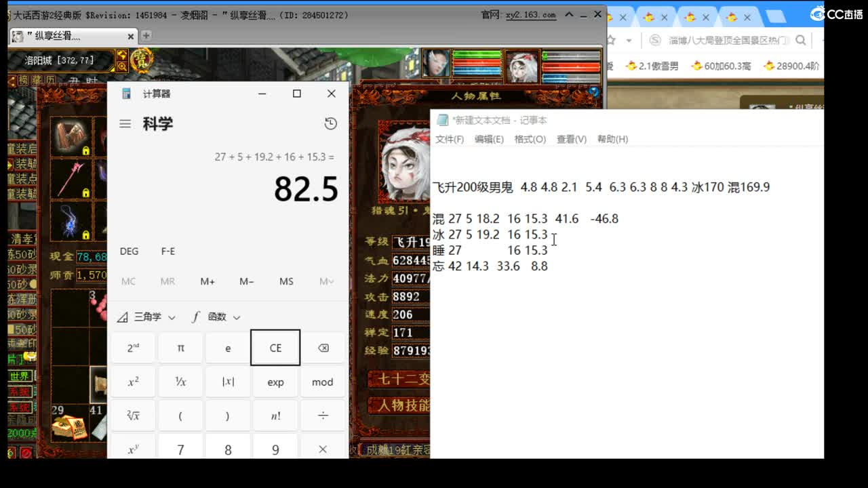868x488 pixels.
Task: Click the 世界 chat channel label
Action: [20, 375]
